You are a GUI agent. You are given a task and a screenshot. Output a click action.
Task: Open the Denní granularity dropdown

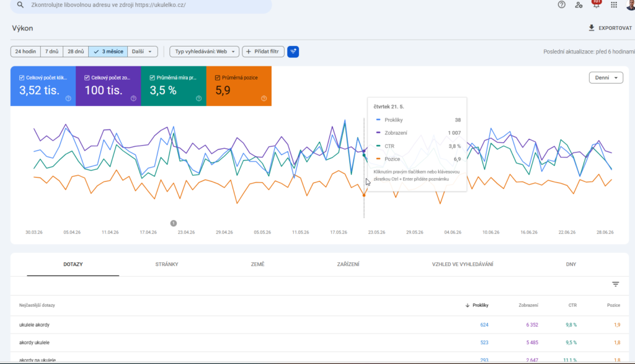(606, 78)
